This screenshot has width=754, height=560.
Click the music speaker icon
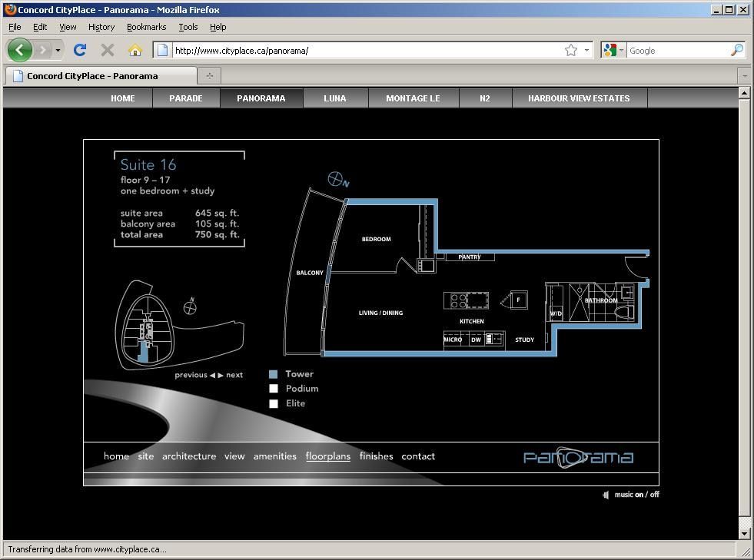(606, 495)
